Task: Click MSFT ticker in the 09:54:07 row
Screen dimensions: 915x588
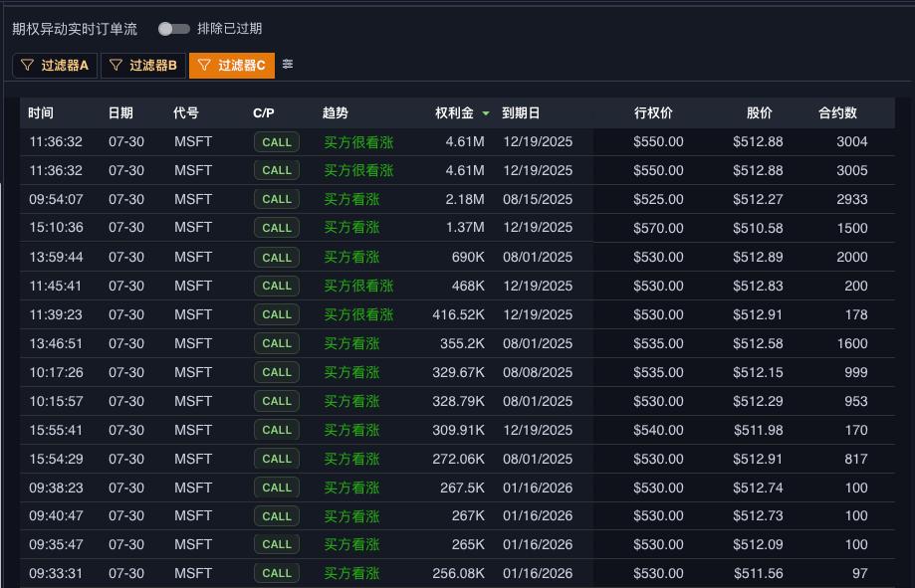Action: [x=193, y=199]
